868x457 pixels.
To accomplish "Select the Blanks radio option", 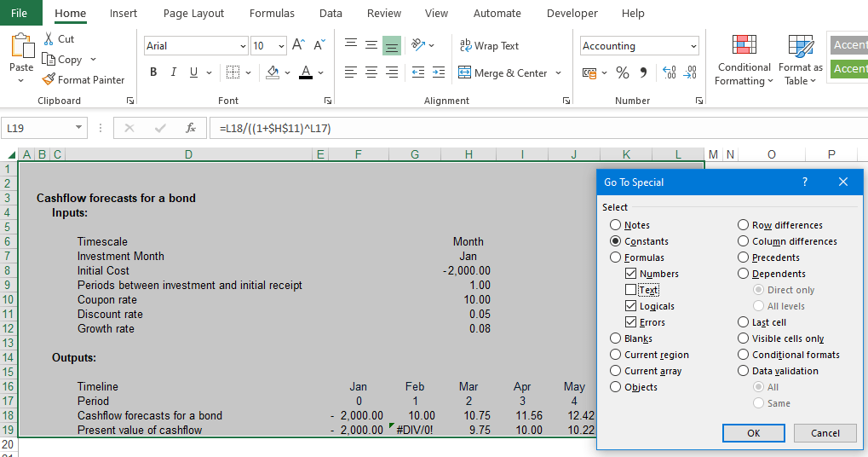I will point(616,338).
